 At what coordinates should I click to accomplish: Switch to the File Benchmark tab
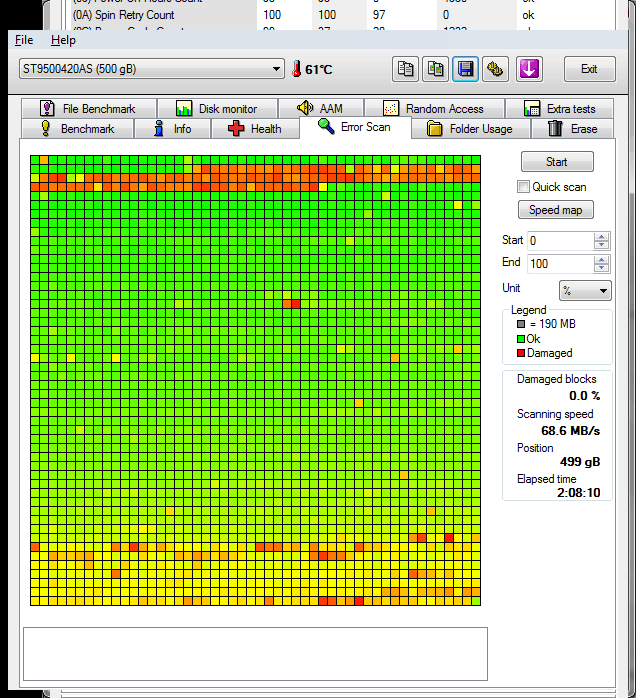click(89, 109)
